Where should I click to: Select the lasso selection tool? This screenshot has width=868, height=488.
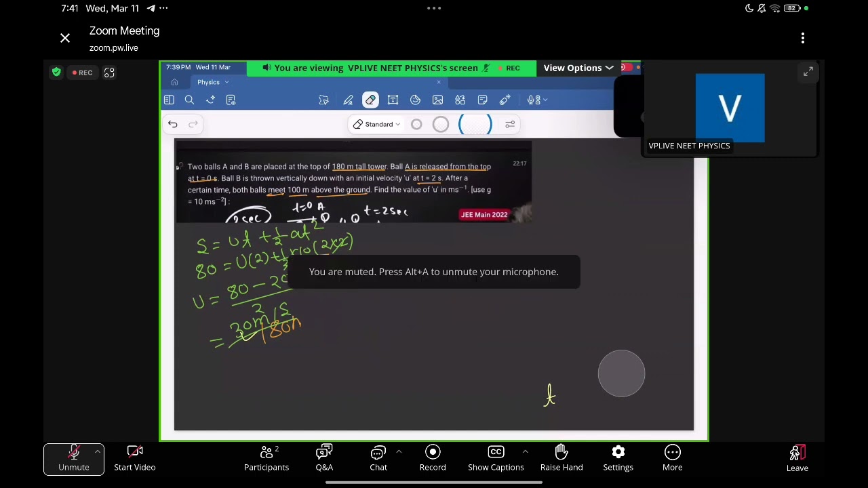click(323, 100)
